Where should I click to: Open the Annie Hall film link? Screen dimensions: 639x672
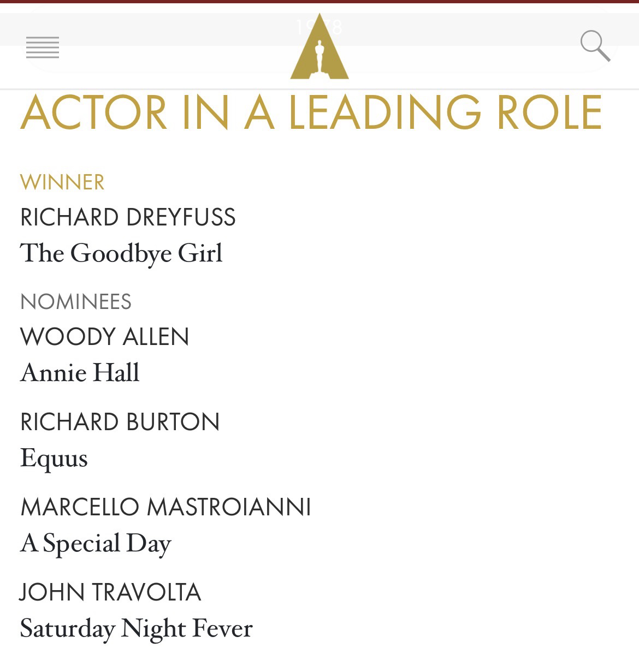coord(80,373)
